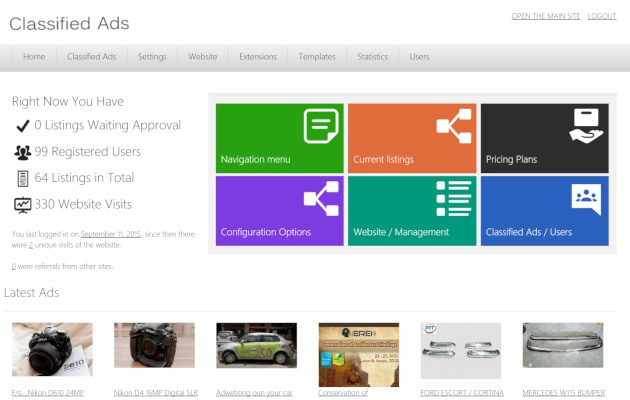Open the Current listings share-icon tile
Image resolution: width=630 pixels, height=400 pixels.
point(411,138)
